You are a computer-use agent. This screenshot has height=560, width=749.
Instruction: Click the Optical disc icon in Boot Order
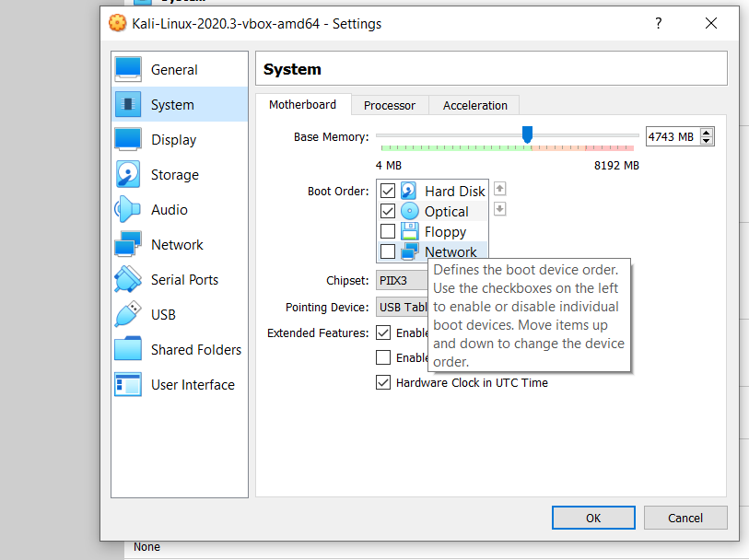point(409,211)
